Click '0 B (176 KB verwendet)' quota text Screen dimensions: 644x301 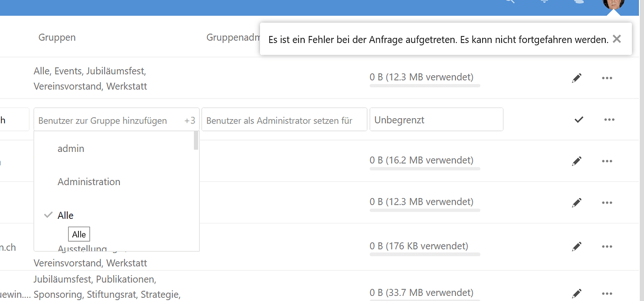tap(419, 246)
